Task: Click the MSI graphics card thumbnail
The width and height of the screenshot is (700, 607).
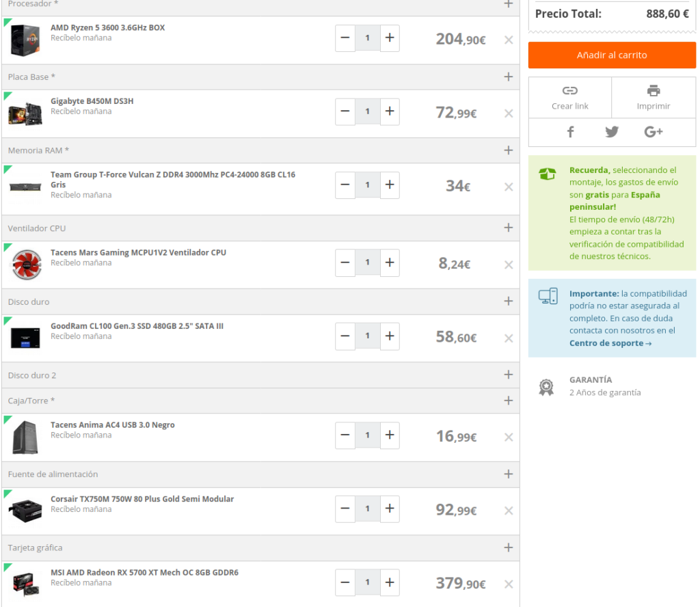Action: (x=27, y=584)
